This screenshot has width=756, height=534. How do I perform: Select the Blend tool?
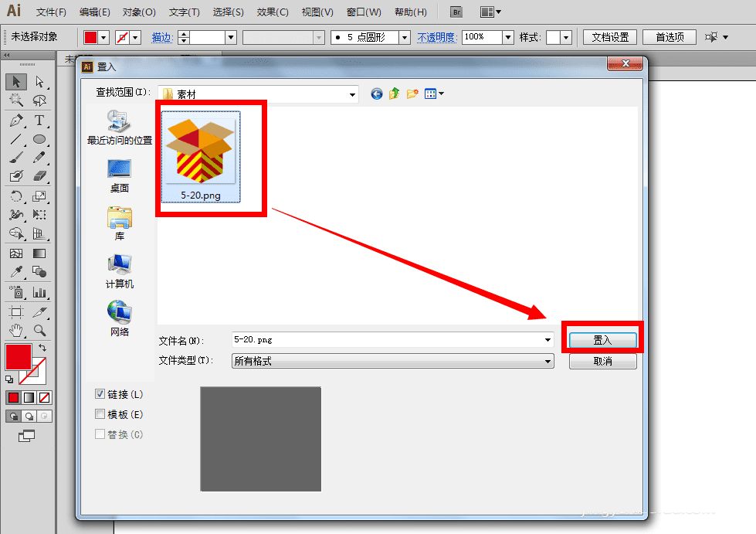(39, 272)
